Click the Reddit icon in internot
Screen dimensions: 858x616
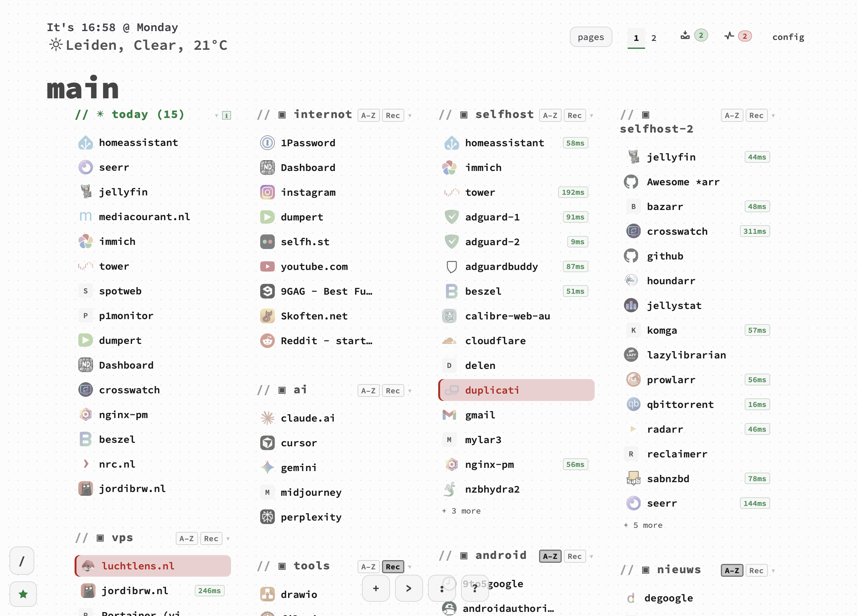[x=267, y=341]
